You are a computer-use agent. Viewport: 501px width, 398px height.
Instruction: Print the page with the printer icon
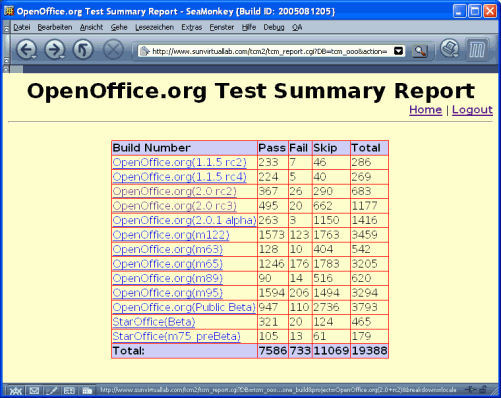click(450, 49)
